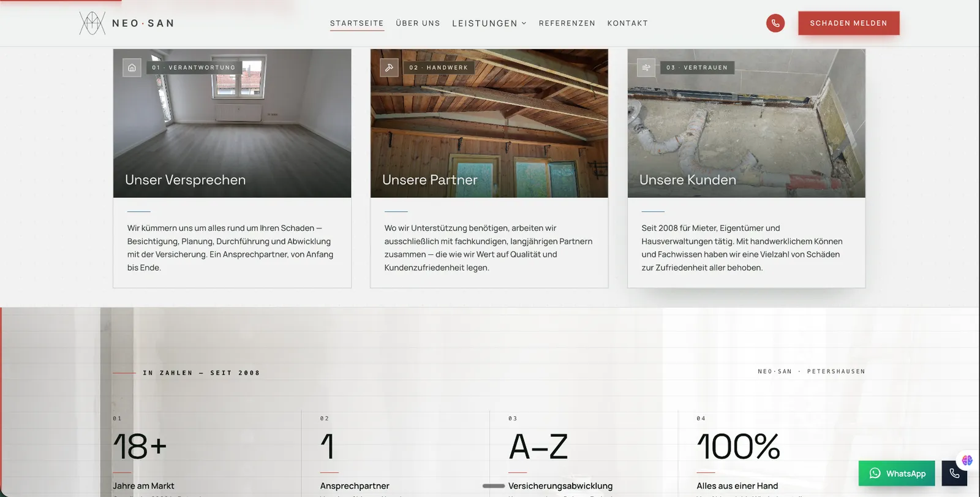Open the Unser Versprechen card image
This screenshot has height=497, width=980.
click(232, 123)
